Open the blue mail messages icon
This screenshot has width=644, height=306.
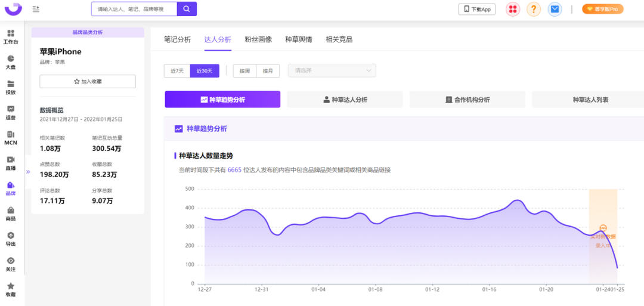click(x=555, y=9)
